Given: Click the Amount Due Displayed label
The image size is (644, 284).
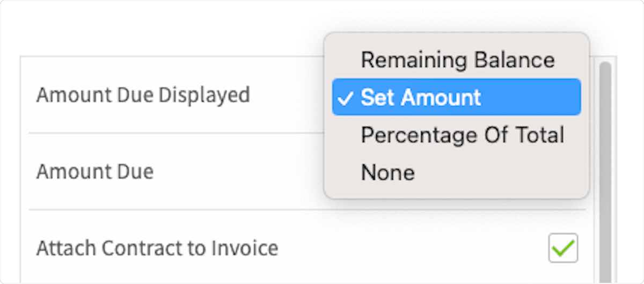Looking at the screenshot, I should (143, 95).
